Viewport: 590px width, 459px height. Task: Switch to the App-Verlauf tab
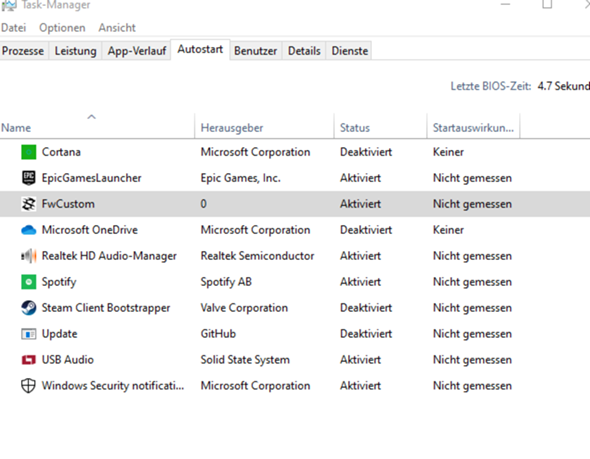click(137, 51)
